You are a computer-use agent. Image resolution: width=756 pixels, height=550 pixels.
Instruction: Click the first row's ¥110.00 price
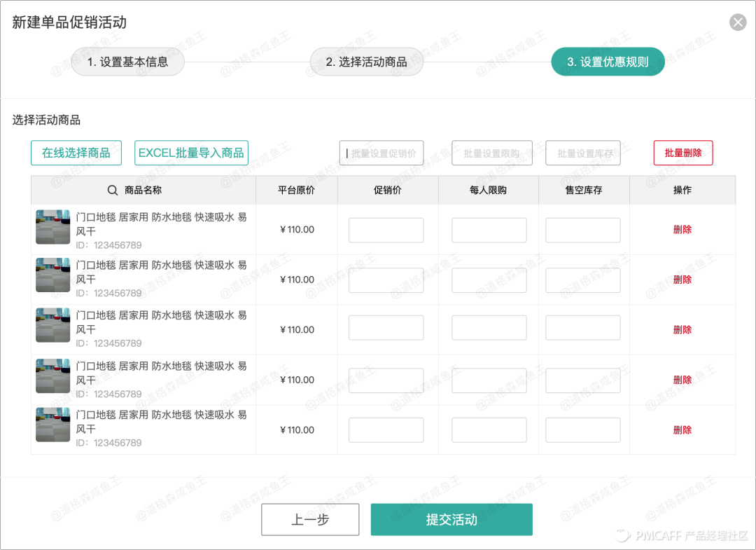tap(297, 230)
